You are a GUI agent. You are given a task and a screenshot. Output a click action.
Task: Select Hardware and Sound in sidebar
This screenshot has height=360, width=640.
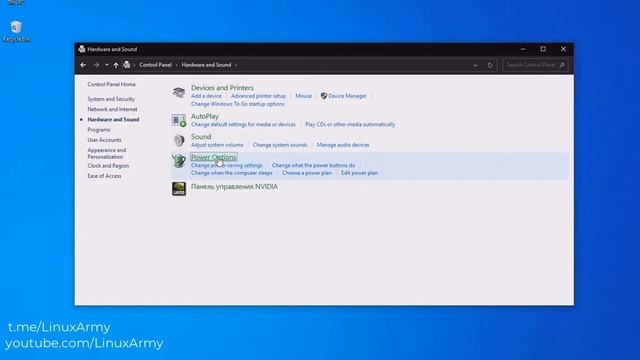tap(113, 120)
